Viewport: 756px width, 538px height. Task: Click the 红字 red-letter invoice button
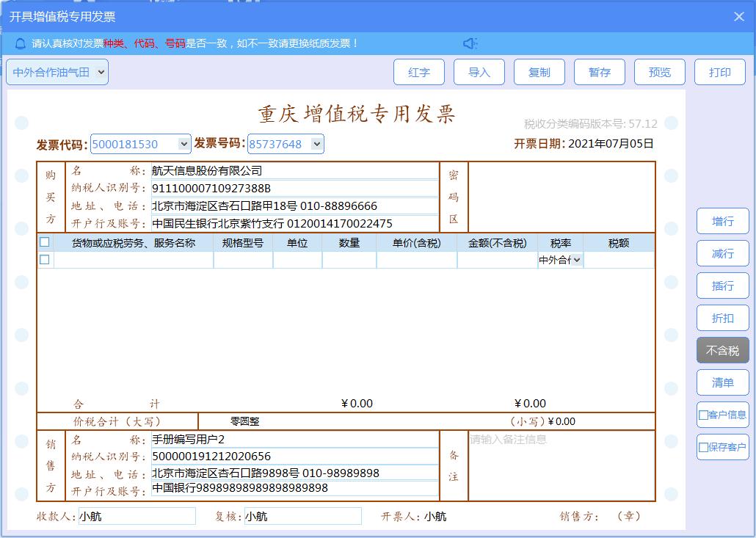click(x=419, y=72)
